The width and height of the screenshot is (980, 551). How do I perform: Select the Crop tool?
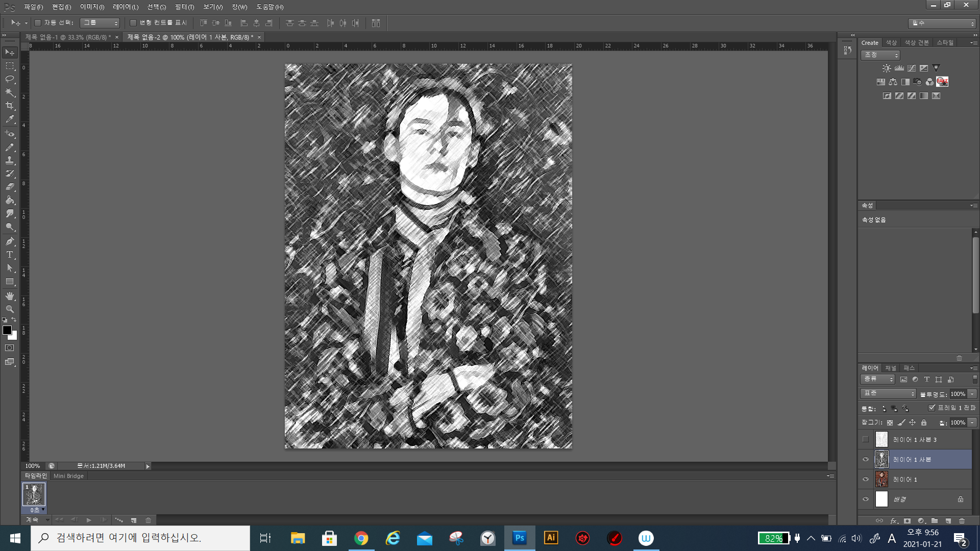tap(10, 106)
